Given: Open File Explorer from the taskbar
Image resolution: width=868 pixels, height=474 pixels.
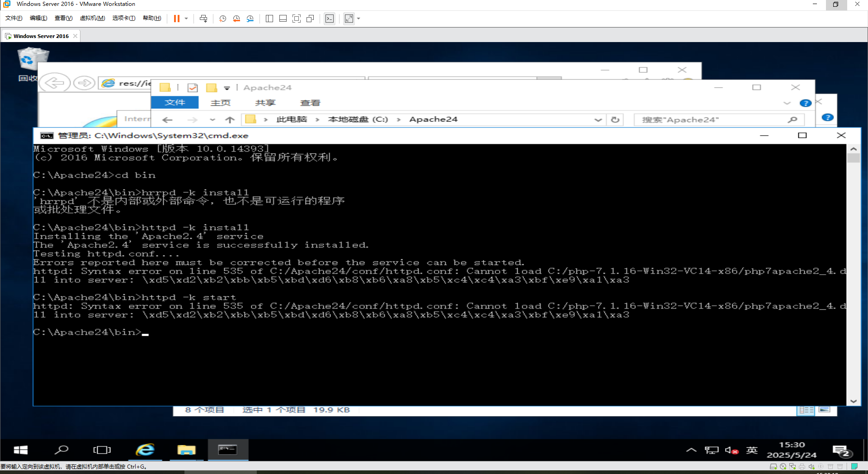Looking at the screenshot, I should tap(186, 450).
